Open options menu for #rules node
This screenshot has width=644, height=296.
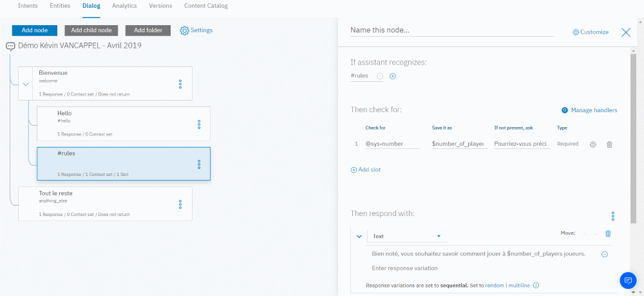199,164
